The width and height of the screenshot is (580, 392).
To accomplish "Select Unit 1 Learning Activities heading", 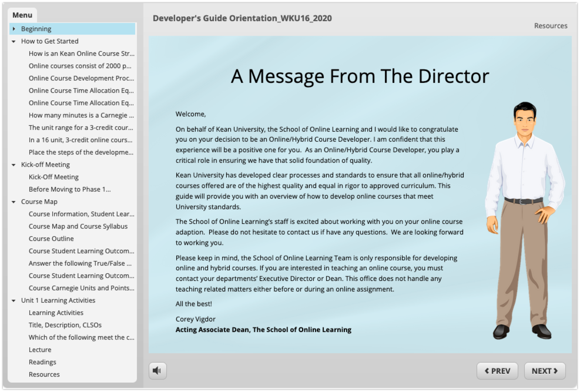I will (58, 300).
